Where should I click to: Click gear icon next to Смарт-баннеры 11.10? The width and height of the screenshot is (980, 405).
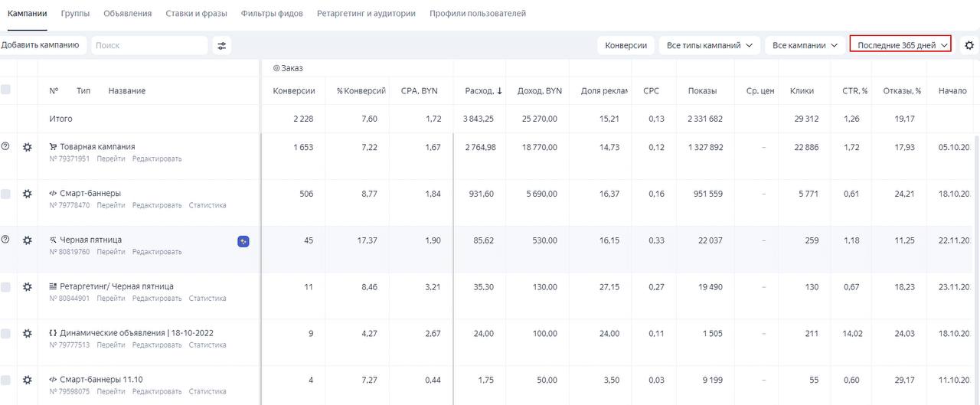28,380
